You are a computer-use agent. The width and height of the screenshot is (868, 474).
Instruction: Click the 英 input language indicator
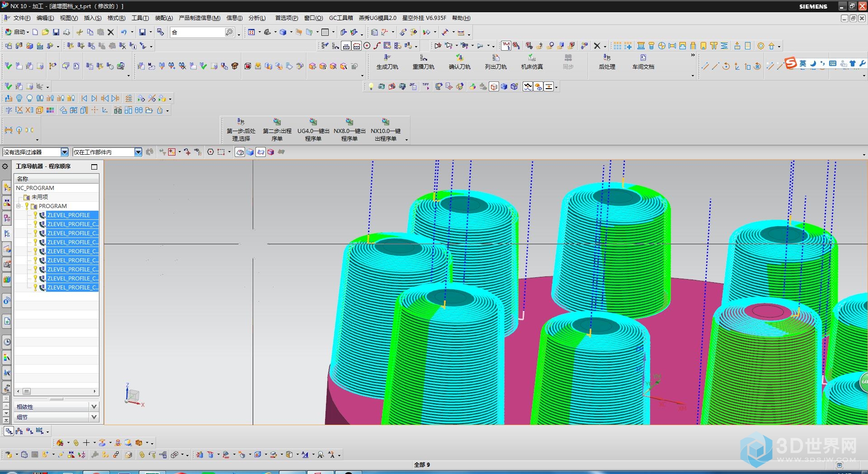pos(803,63)
